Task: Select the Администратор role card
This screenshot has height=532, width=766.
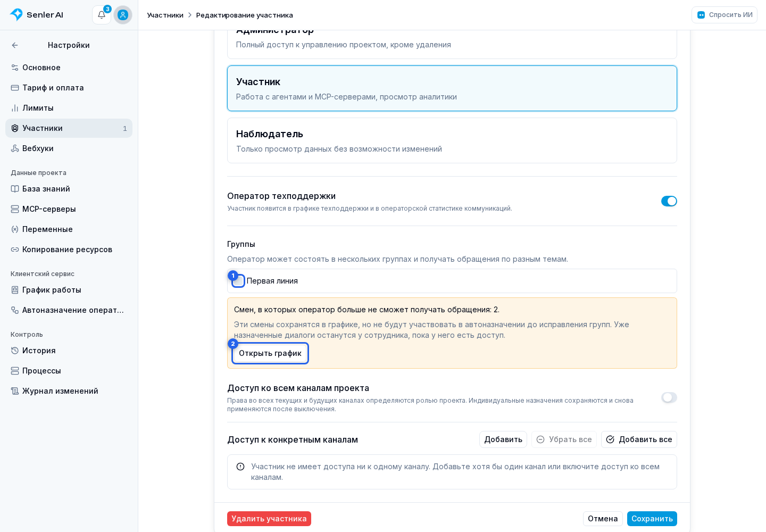Action: [452, 44]
